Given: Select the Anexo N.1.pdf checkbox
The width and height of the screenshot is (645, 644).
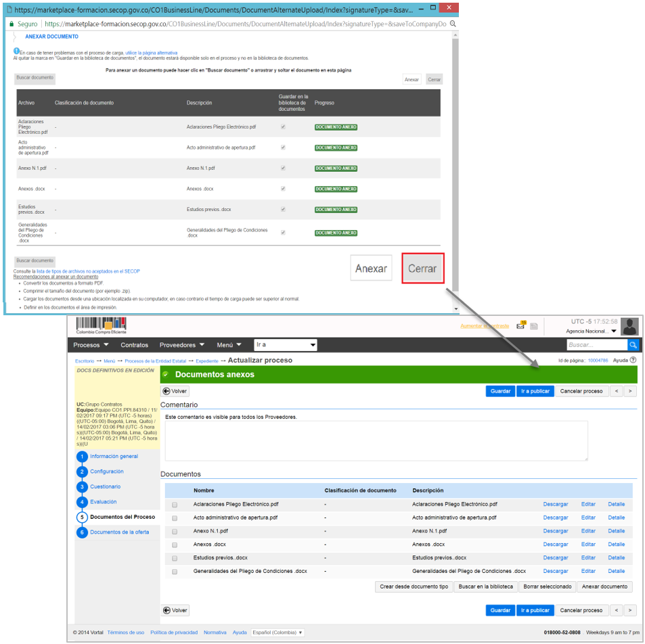Looking at the screenshot, I should pos(175,531).
